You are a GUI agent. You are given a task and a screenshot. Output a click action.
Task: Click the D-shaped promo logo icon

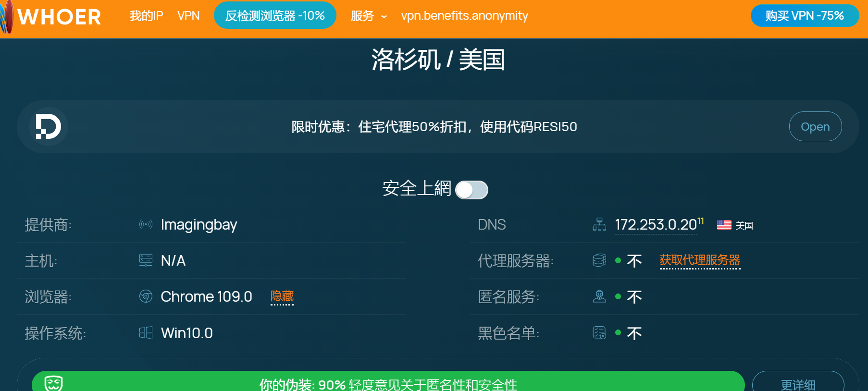[49, 127]
